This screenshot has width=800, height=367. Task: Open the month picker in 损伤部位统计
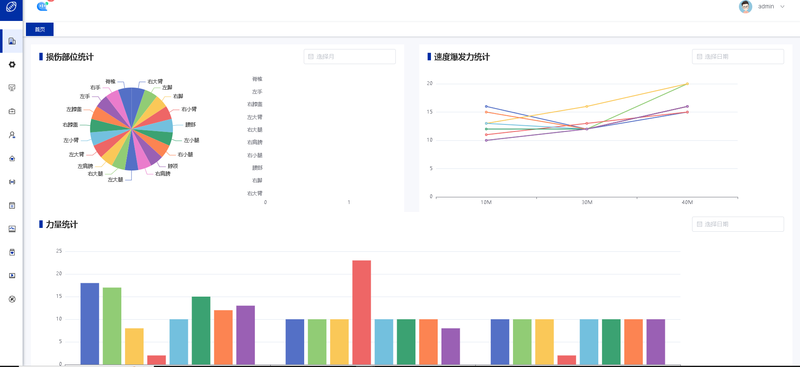pyautogui.click(x=349, y=57)
